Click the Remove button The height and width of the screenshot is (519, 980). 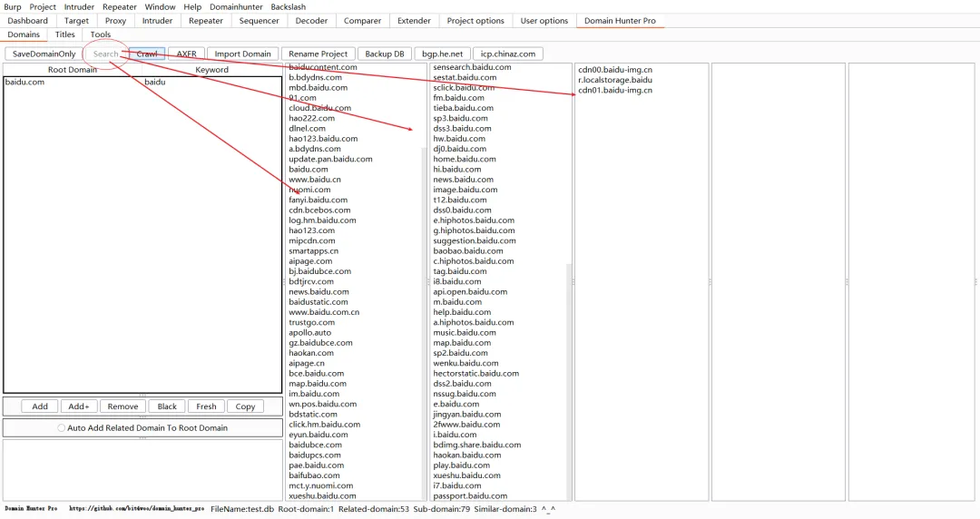122,406
